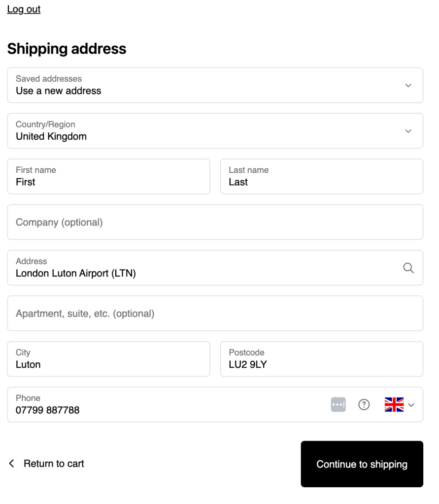Viewport: 439px width, 504px height.
Task: Click the UK flag icon
Action: [394, 405]
